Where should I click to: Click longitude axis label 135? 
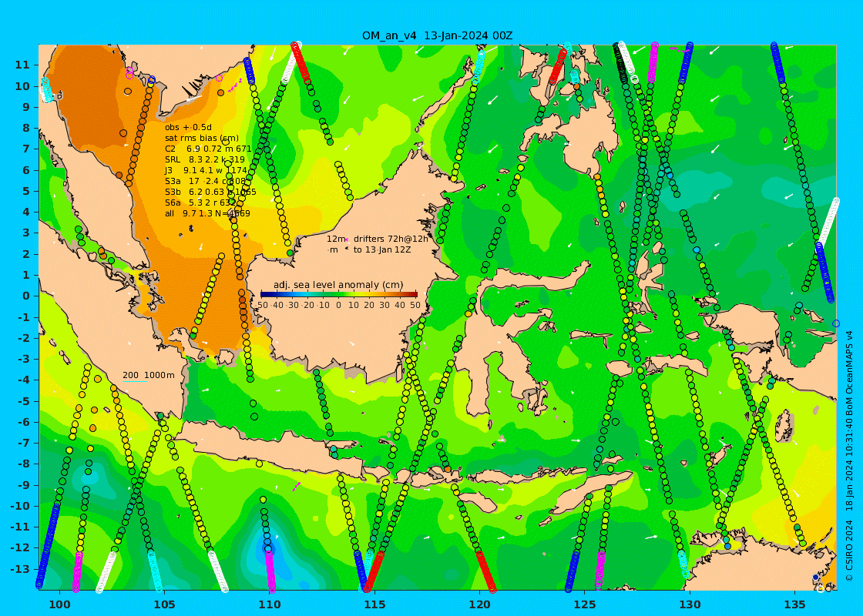[794, 605]
